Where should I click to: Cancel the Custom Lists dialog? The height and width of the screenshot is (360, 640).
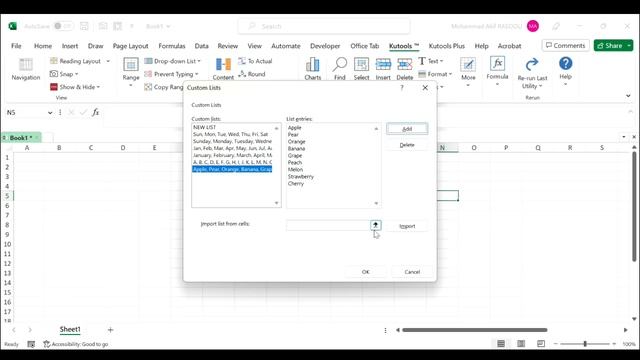(x=412, y=271)
